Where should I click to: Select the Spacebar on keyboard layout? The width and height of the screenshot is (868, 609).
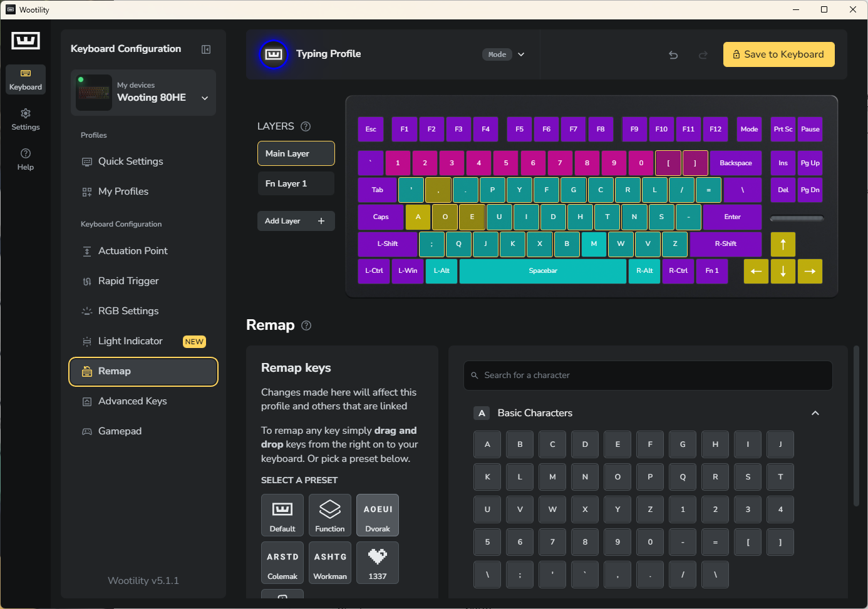click(x=543, y=271)
